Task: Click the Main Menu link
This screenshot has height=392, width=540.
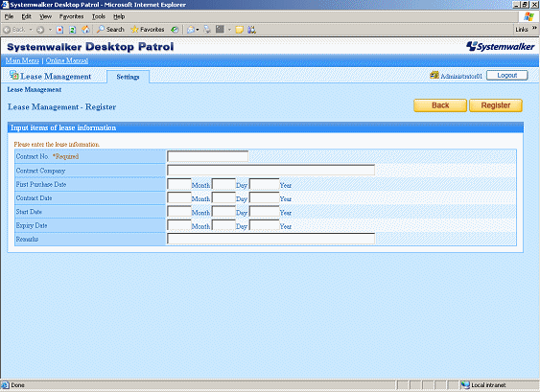Action: coord(22,60)
